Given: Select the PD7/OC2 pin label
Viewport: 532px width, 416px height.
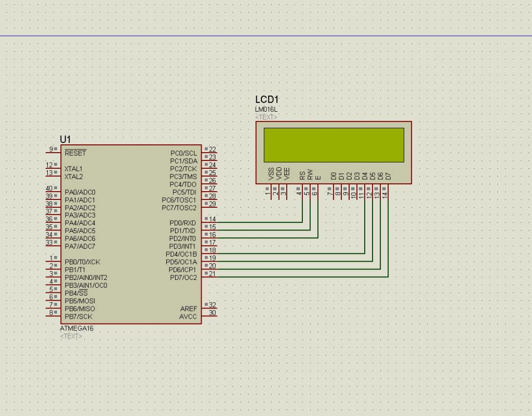Looking at the screenshot, I should click(183, 277).
